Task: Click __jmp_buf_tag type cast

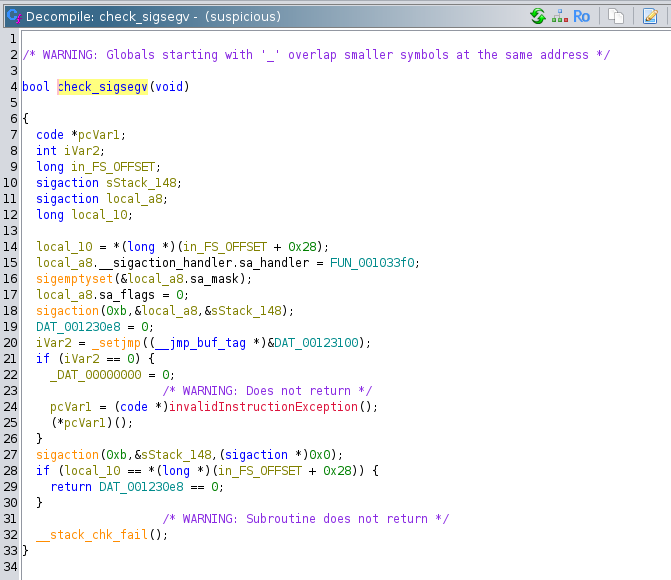Action: (x=200, y=343)
